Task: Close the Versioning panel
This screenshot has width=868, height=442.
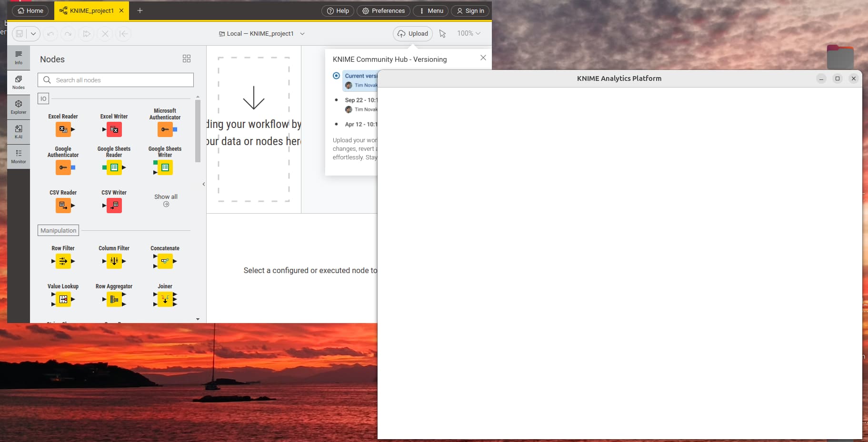Action: [483, 58]
